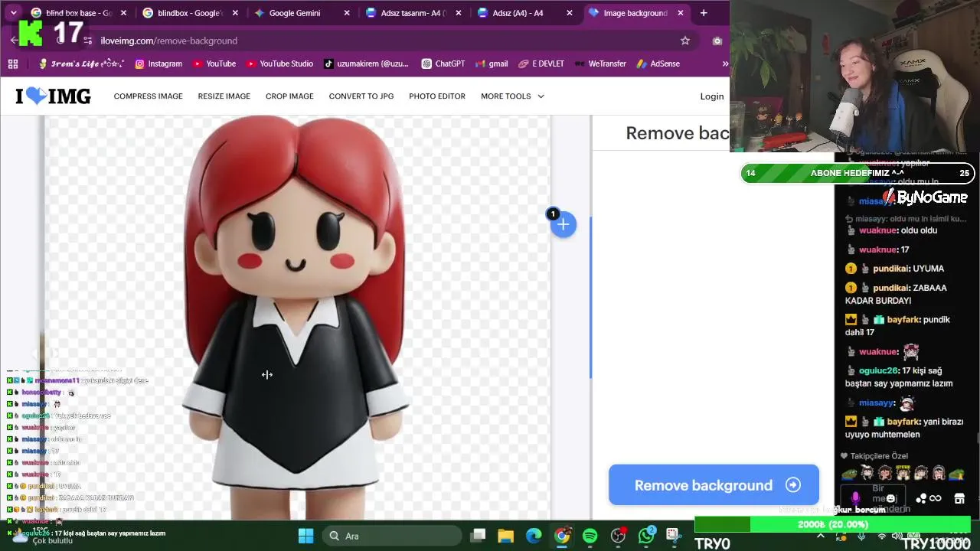Open File Explorer from the taskbar

pyautogui.click(x=505, y=536)
